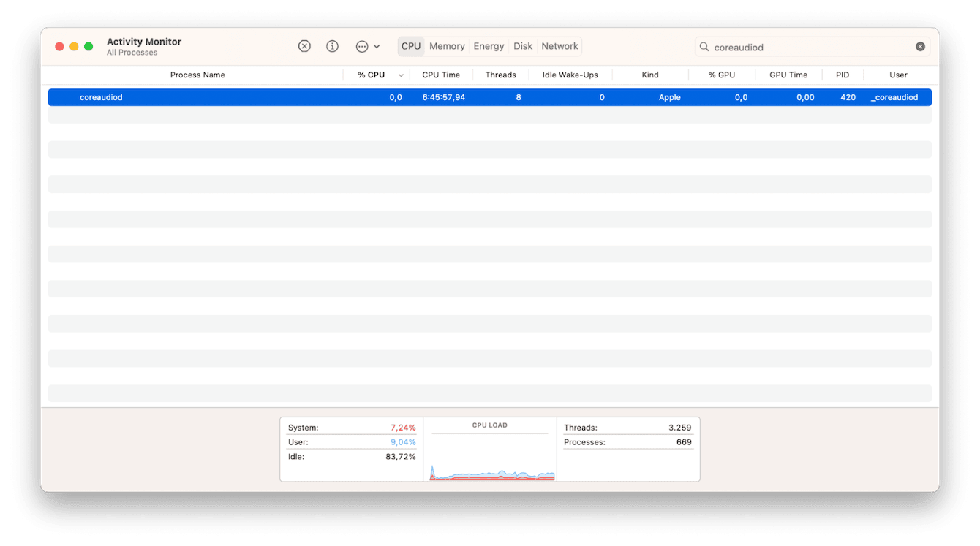Open the Energy tab
Viewport: 980px width, 546px height.
489,46
